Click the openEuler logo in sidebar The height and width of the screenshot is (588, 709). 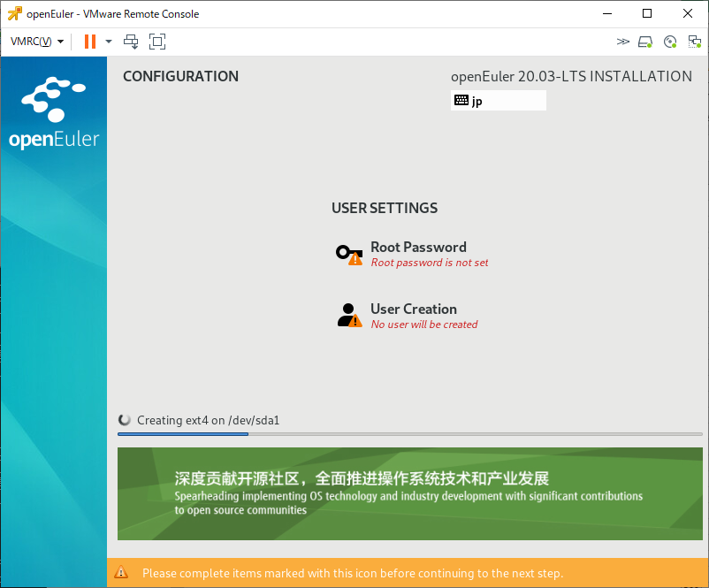54,112
